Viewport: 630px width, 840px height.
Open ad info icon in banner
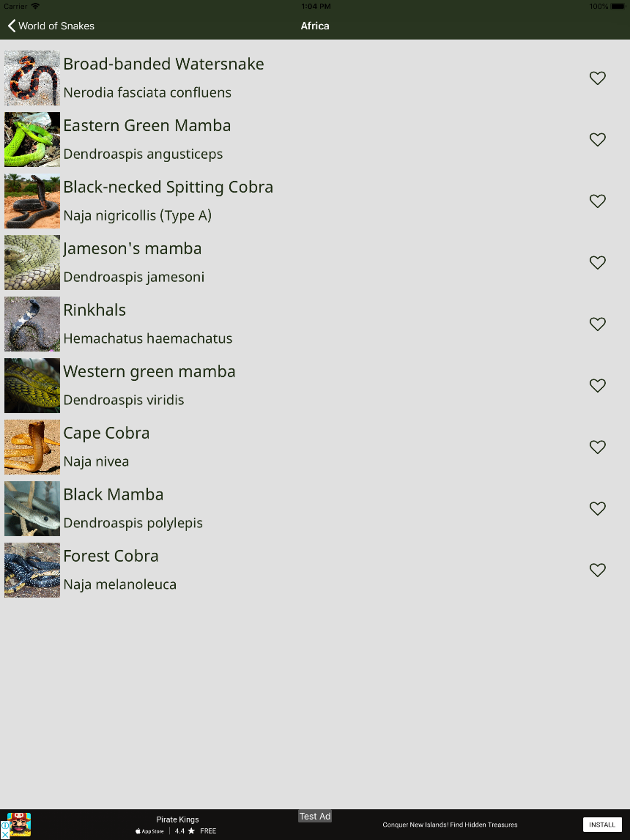[x=5, y=825]
